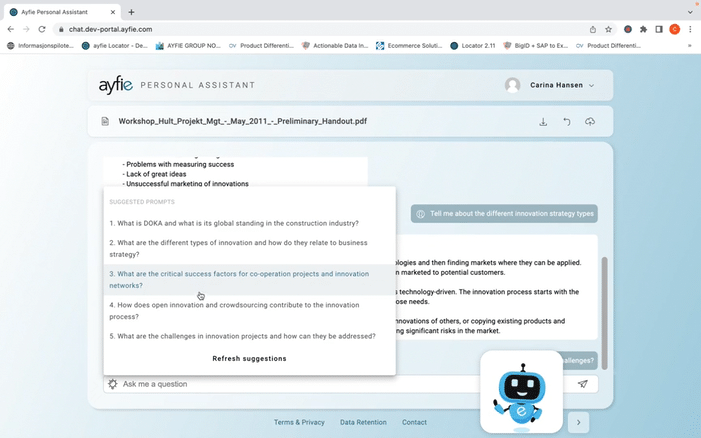
Task: Click the 'Lack of great ideas' text
Action: pos(156,174)
